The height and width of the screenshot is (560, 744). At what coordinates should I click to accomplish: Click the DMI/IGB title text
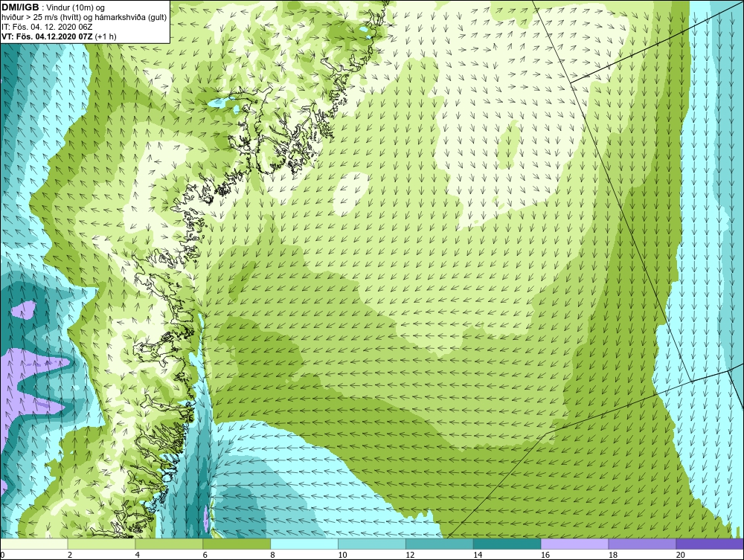[20, 7]
